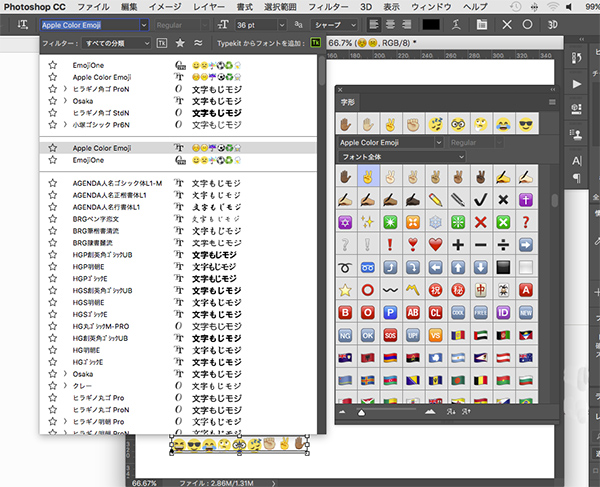Viewport: 600px width, 487px height.
Task: Insert the black check mark glyph
Action: [x=481, y=199]
